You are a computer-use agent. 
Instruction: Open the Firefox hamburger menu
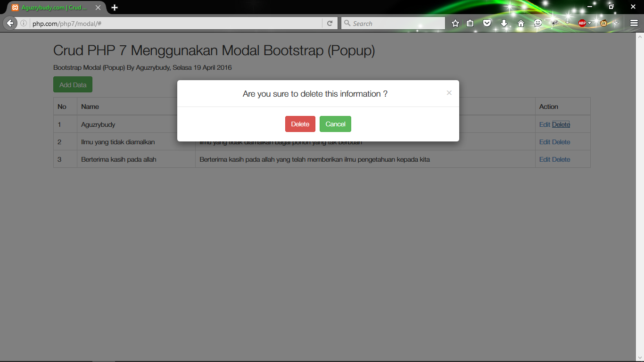click(633, 23)
